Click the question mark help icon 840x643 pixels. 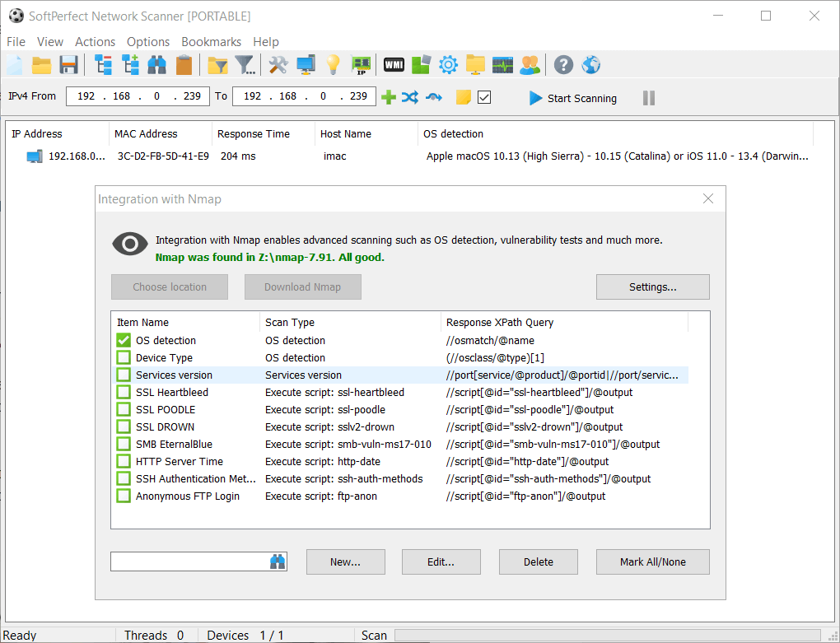pos(563,65)
